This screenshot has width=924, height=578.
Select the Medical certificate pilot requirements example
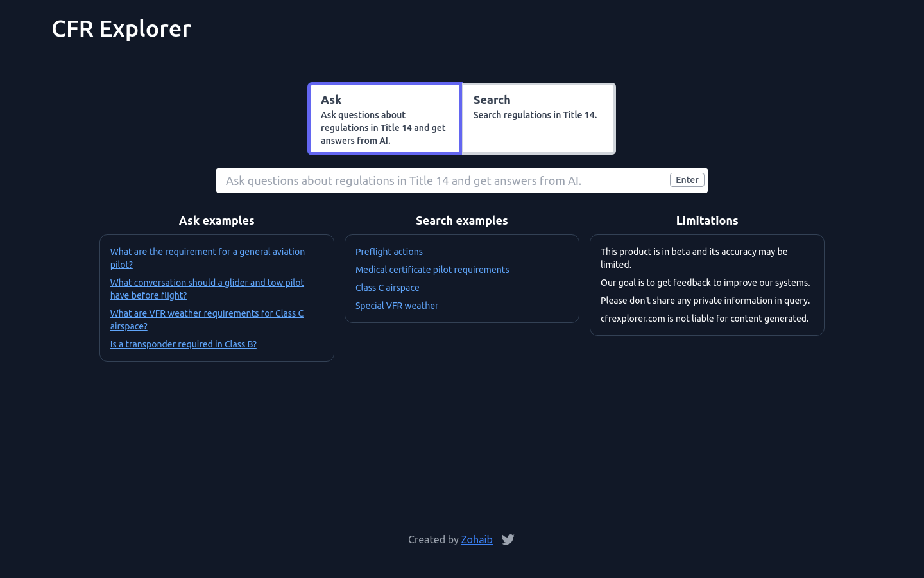[432, 270]
